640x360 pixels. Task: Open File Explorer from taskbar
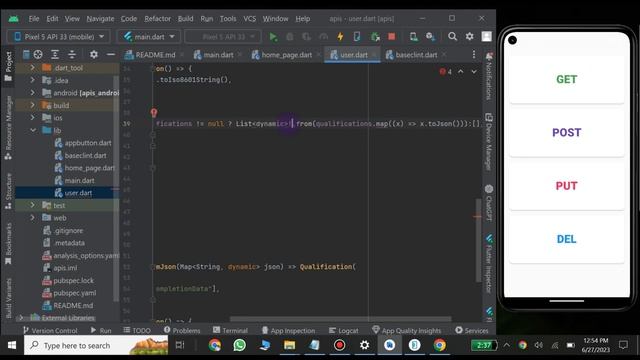pyautogui.click(x=289, y=345)
